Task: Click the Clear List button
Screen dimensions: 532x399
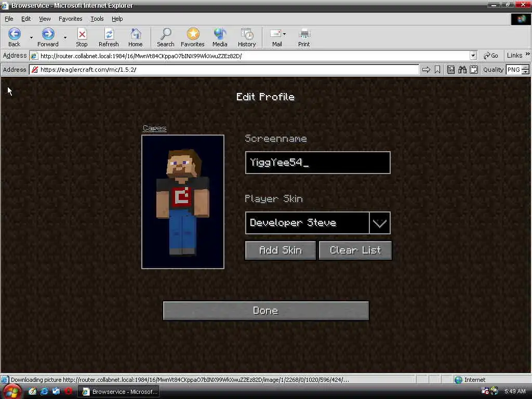Action: [355, 250]
